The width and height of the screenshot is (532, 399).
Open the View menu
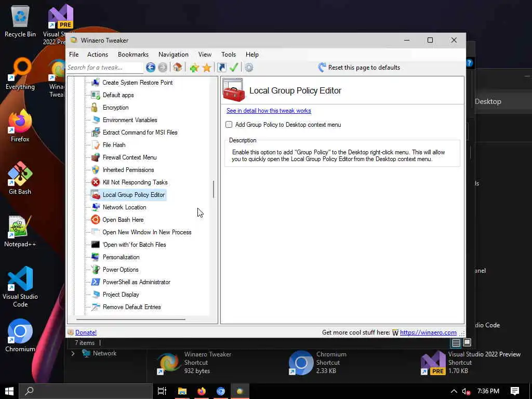coord(205,54)
